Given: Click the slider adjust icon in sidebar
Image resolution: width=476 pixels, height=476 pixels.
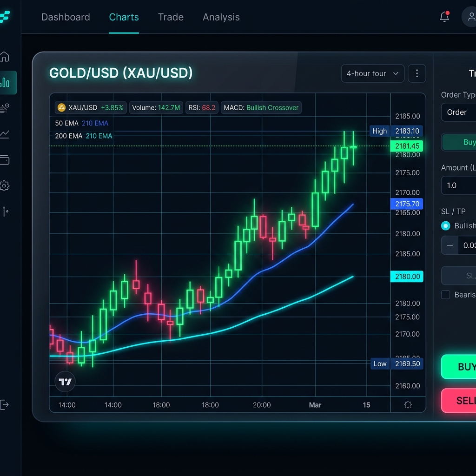Looking at the screenshot, I should click(x=5, y=212).
